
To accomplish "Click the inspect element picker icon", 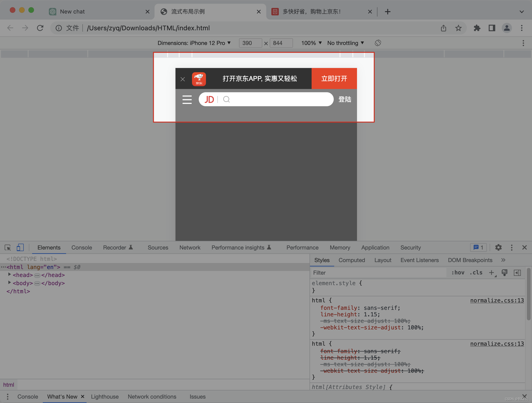I will (8, 247).
